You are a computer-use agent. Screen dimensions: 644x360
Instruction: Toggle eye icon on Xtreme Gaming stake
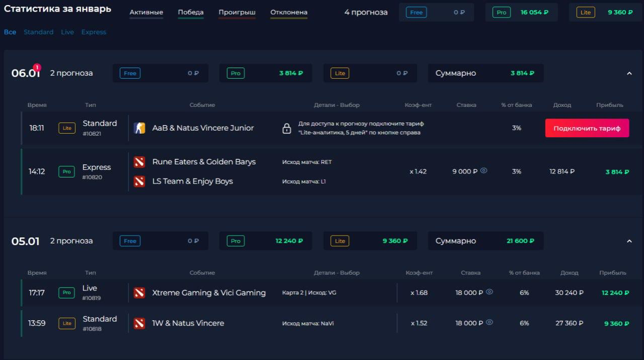(489, 292)
